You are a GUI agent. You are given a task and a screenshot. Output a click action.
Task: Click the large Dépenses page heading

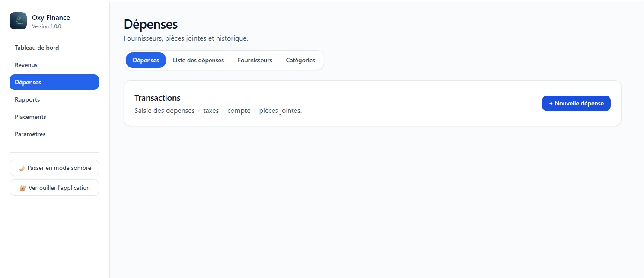[151, 24]
